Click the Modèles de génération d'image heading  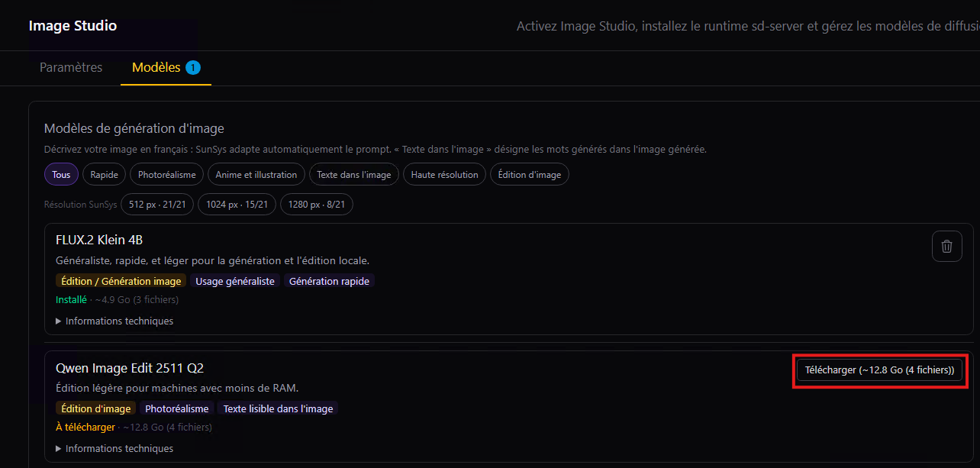point(134,128)
